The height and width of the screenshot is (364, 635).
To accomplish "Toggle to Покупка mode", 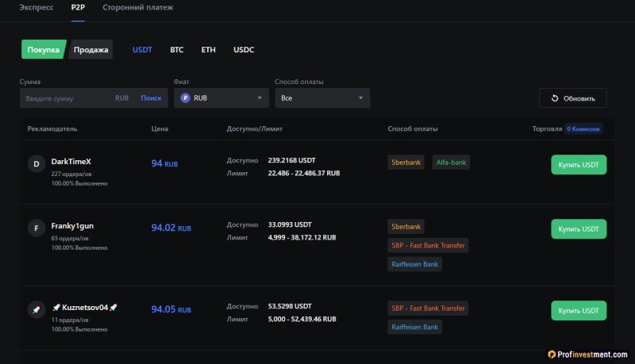I will (44, 50).
